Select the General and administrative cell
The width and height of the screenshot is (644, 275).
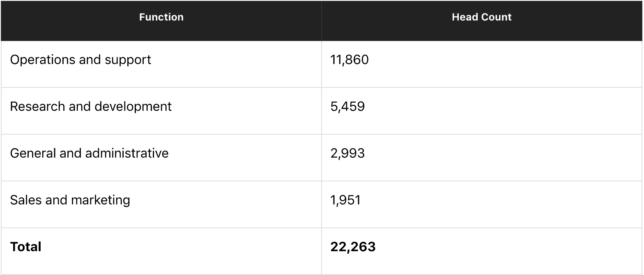coord(161,158)
